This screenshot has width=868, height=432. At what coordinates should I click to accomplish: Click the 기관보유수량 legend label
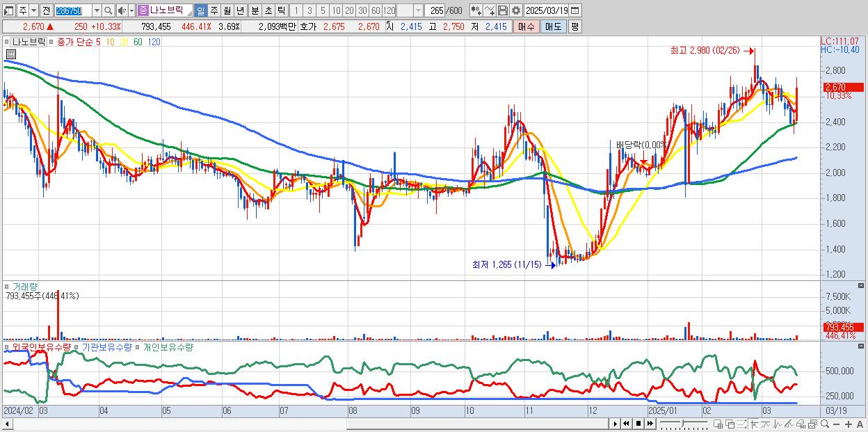[107, 346]
